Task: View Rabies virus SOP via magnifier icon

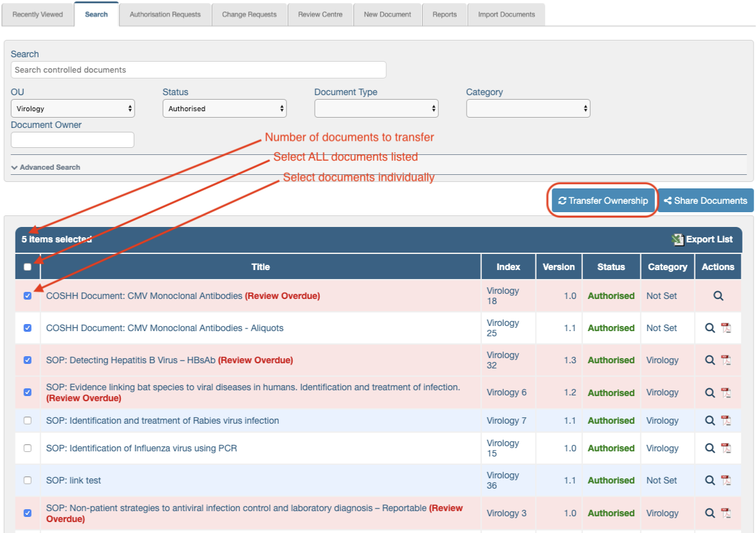Action: pos(710,420)
